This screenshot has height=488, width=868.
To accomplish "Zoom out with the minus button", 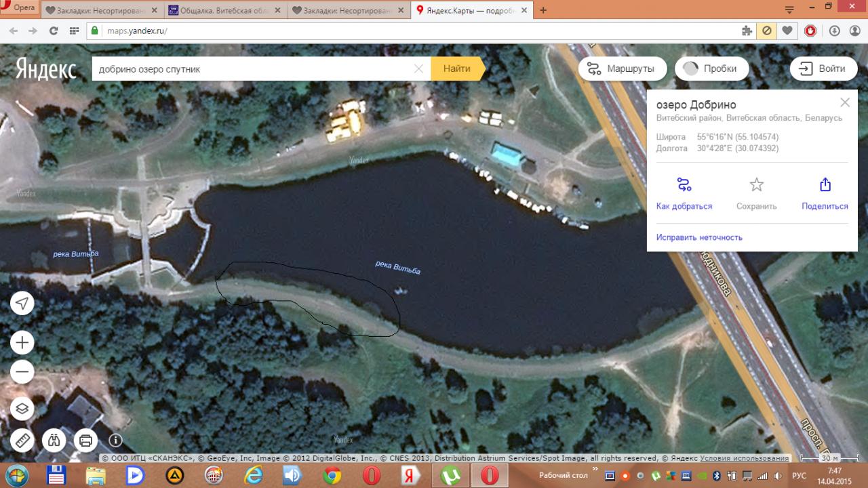I will (x=22, y=372).
